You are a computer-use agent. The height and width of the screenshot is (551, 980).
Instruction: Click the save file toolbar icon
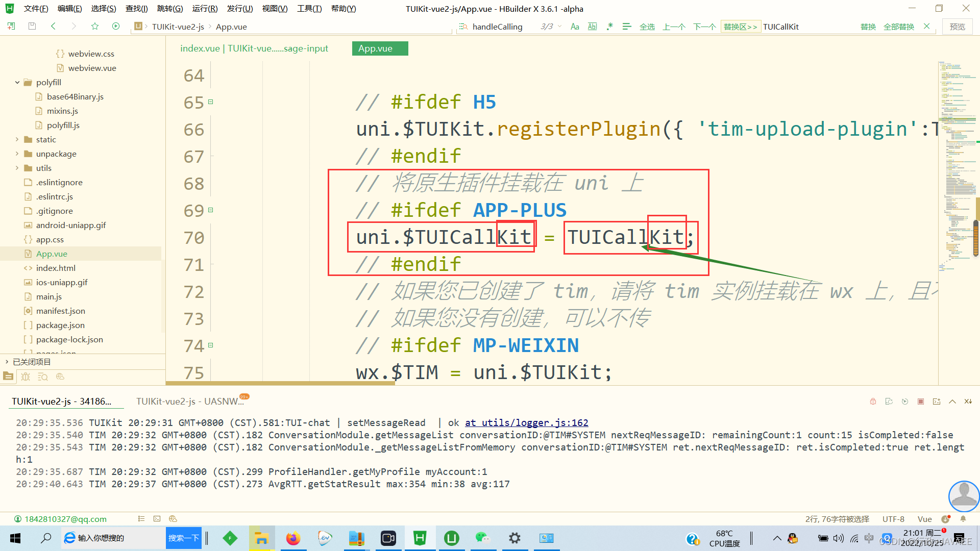(32, 26)
